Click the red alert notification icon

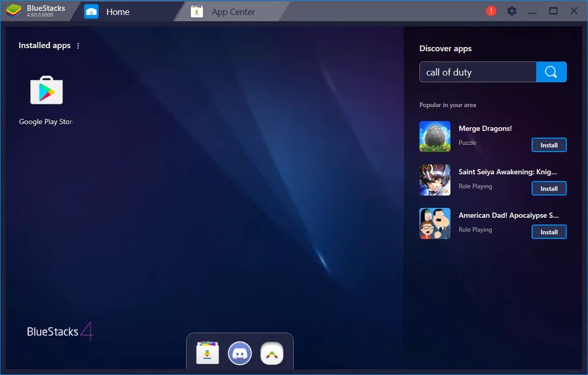(x=491, y=11)
